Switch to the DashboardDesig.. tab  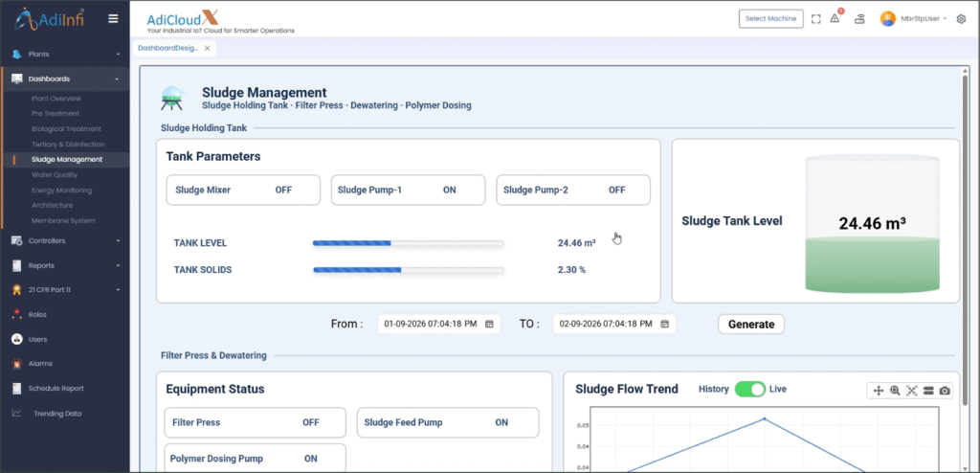(168, 48)
